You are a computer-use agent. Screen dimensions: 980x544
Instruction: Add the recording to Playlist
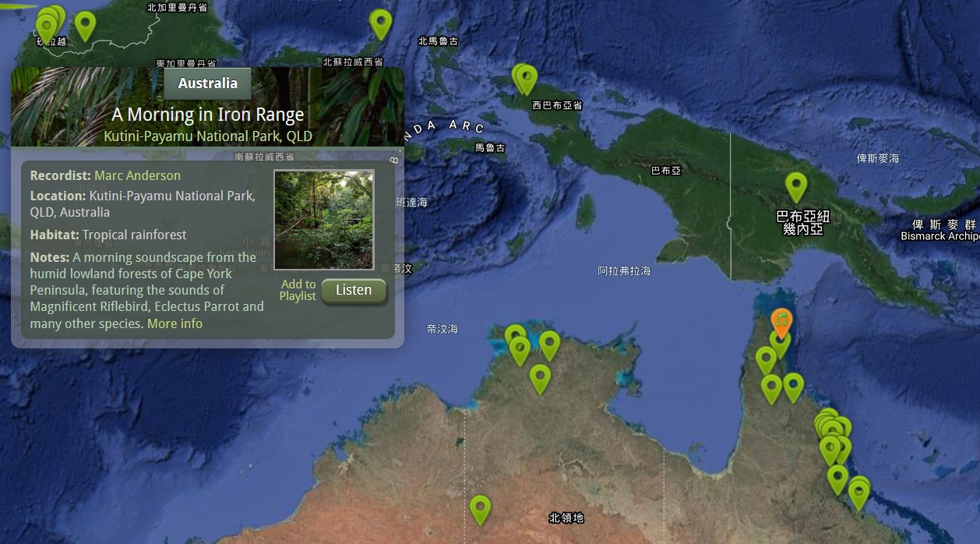298,291
